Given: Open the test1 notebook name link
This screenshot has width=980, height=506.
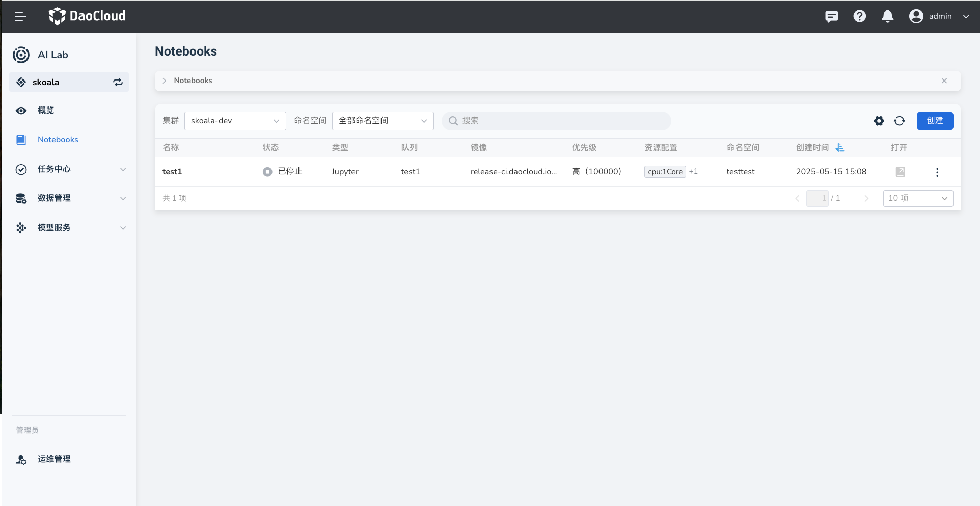Looking at the screenshot, I should (172, 172).
